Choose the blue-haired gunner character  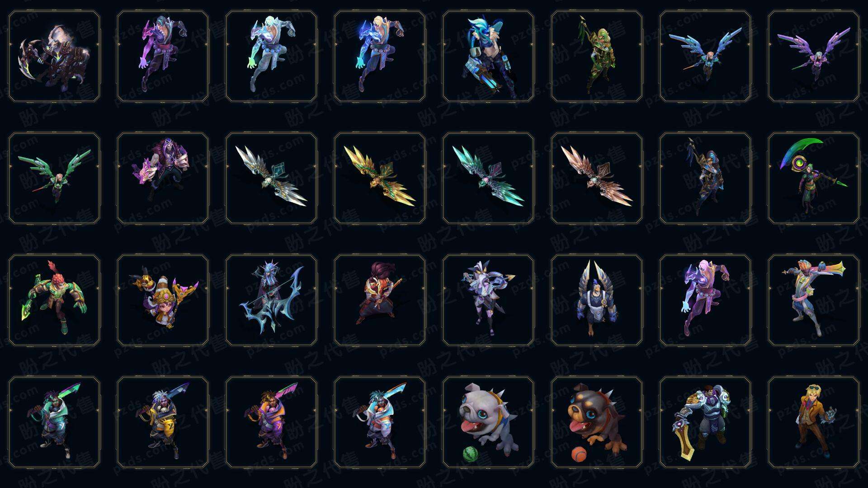488,56
